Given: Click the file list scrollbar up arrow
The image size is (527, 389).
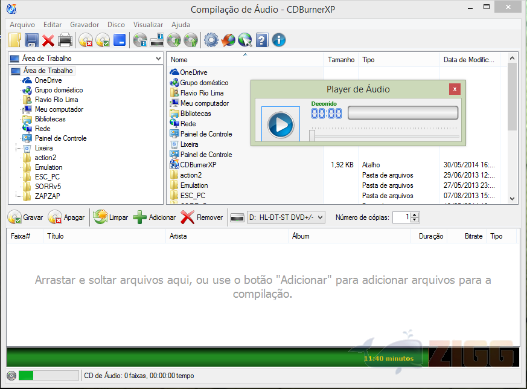Looking at the screenshot, I should 512,58.
